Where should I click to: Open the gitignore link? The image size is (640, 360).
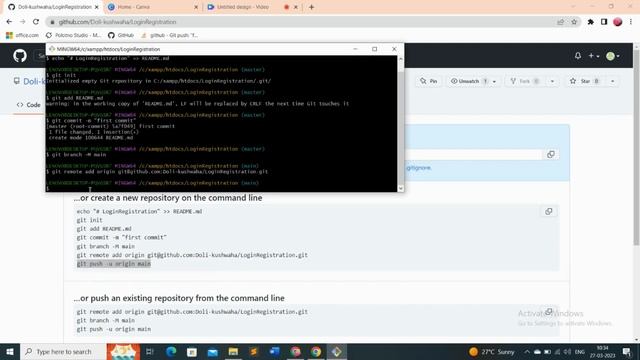[x=419, y=168]
